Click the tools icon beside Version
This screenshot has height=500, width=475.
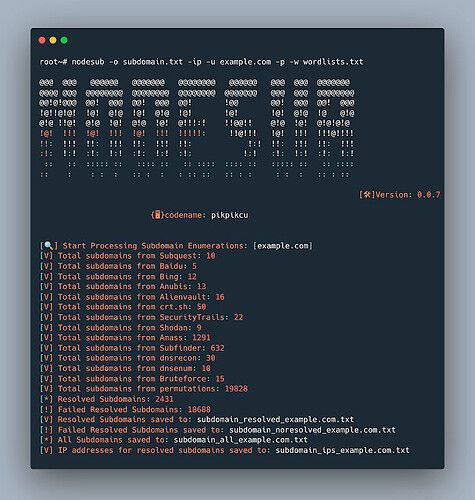(367, 195)
